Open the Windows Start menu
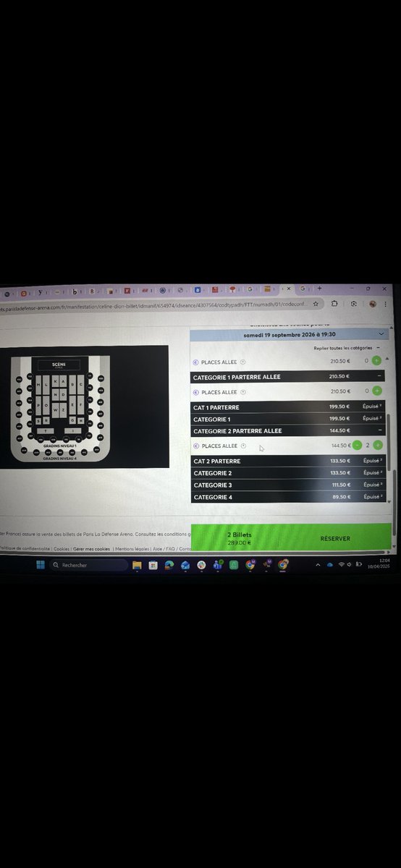Screen dimensions: 401x868 tap(41, 565)
